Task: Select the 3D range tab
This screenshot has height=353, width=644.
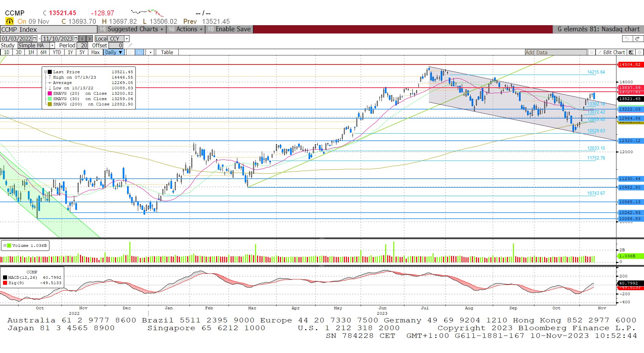Action: click(x=19, y=52)
